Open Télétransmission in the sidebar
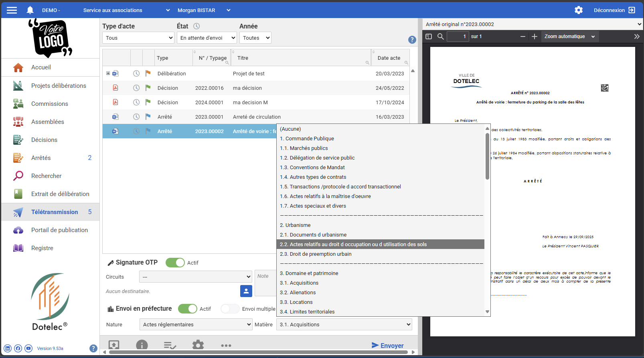The height and width of the screenshot is (358, 644). click(x=55, y=212)
